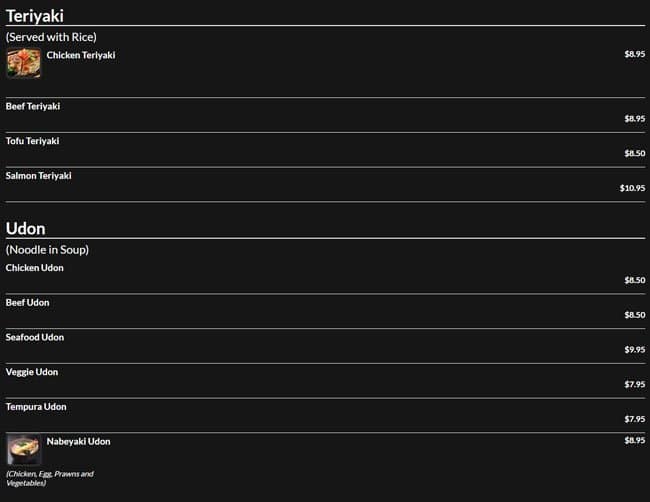Choose the Beef Udon item

click(28, 303)
